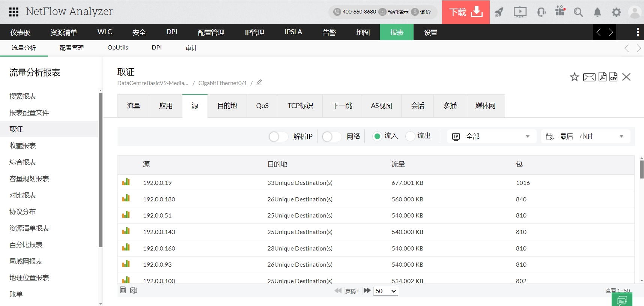This screenshot has height=306, width=644.
Task: Switch to the QoS tab
Action: [x=262, y=106]
